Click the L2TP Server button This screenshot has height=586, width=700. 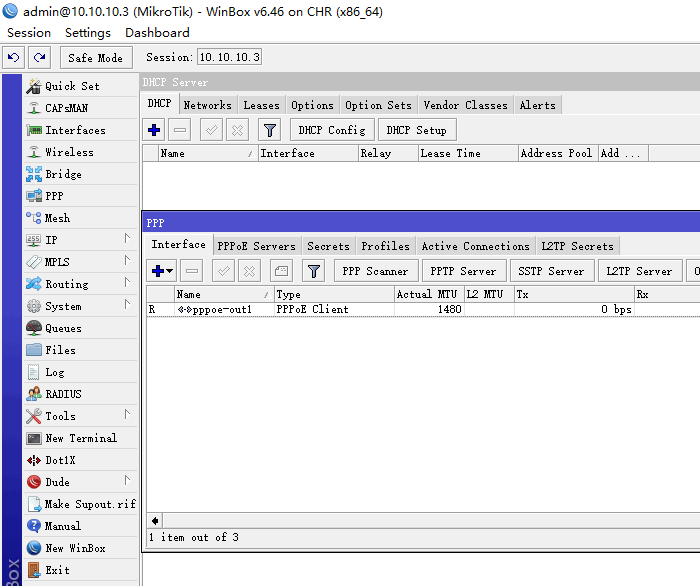click(x=639, y=271)
